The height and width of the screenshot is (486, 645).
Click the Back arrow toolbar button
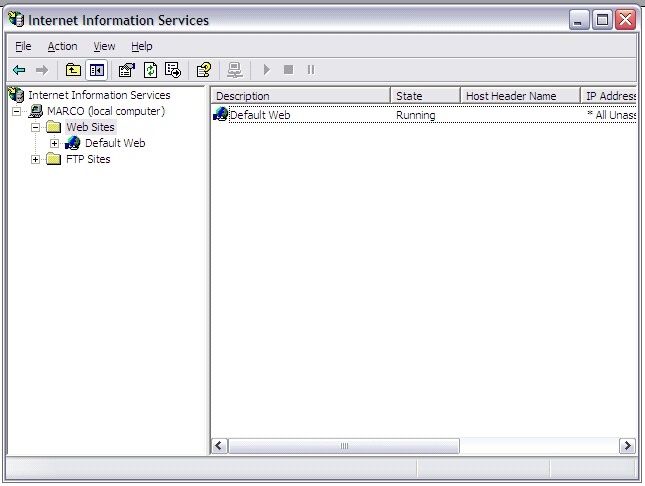[19, 70]
